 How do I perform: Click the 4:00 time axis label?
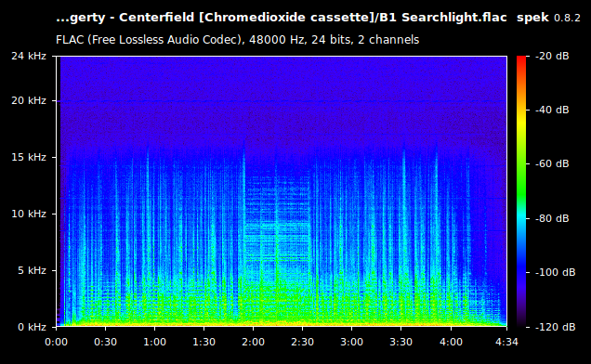pyautogui.click(x=451, y=342)
